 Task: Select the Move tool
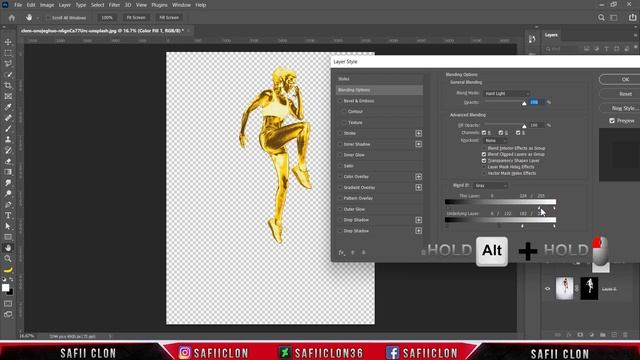click(x=8, y=42)
